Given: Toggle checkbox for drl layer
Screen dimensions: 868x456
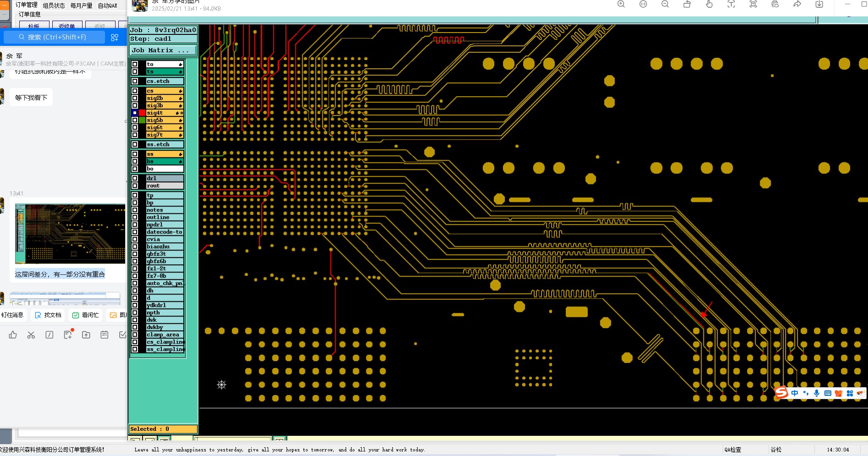Looking at the screenshot, I should point(135,178).
